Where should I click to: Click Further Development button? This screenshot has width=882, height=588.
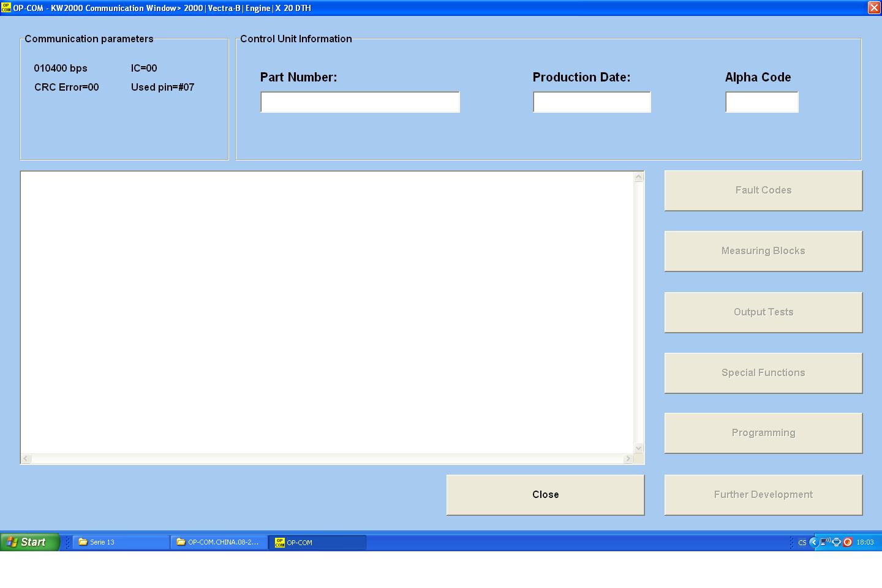tap(763, 495)
